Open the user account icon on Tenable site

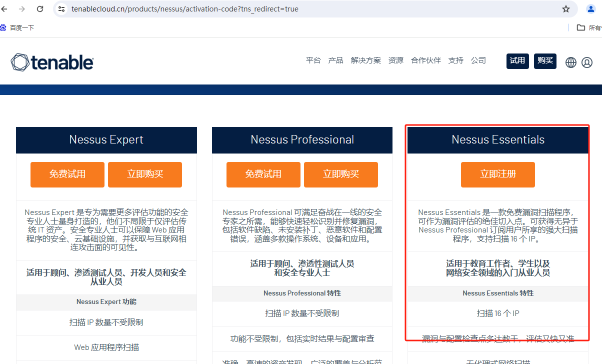click(x=587, y=62)
